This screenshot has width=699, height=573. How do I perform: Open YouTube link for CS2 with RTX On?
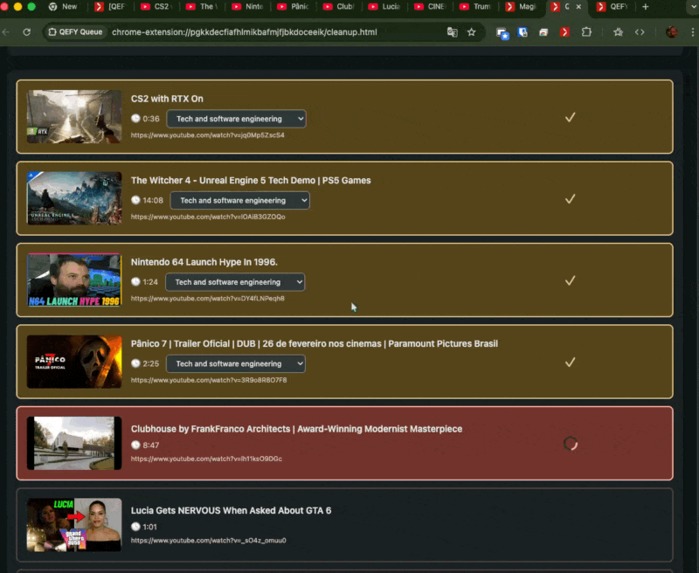pos(207,135)
